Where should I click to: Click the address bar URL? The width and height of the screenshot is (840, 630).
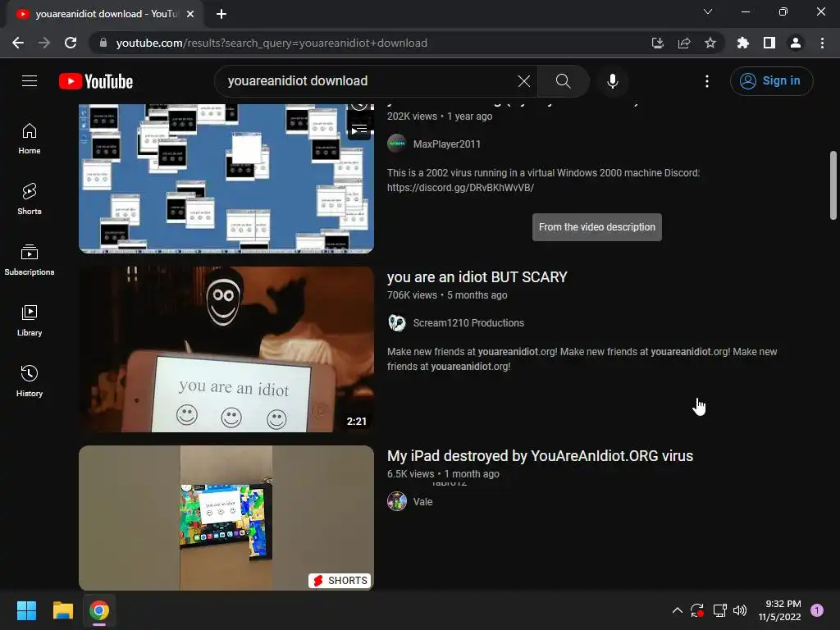pyautogui.click(x=272, y=43)
